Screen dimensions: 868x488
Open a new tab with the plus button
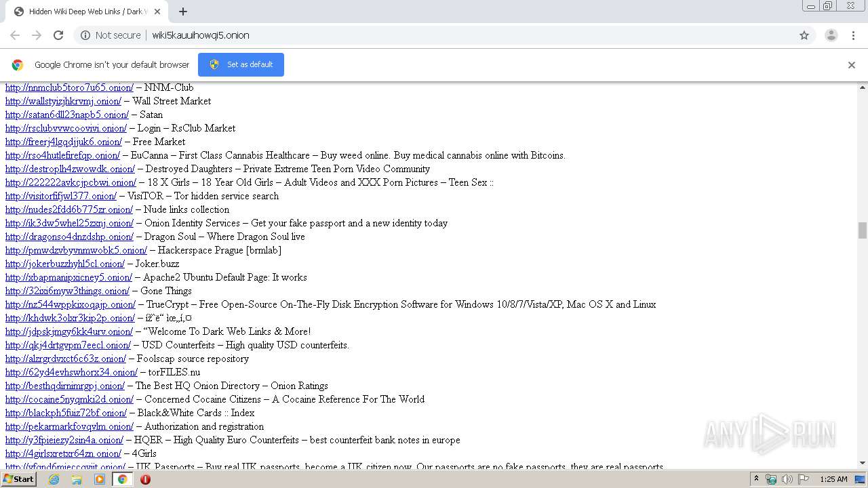pyautogui.click(x=183, y=12)
